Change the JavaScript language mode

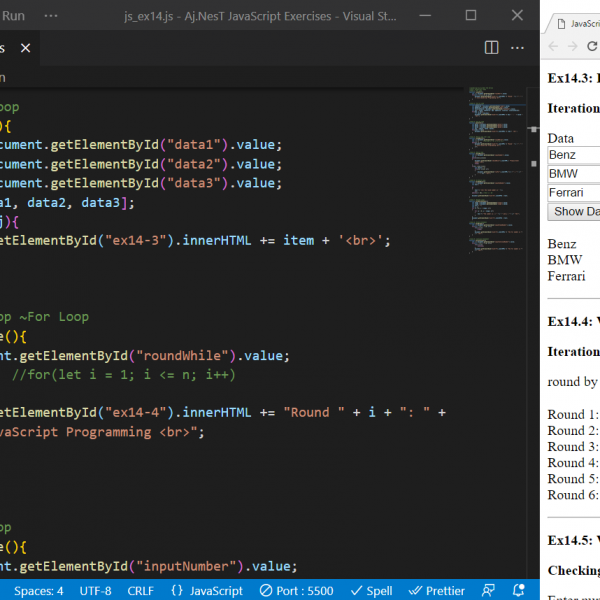(x=207, y=590)
